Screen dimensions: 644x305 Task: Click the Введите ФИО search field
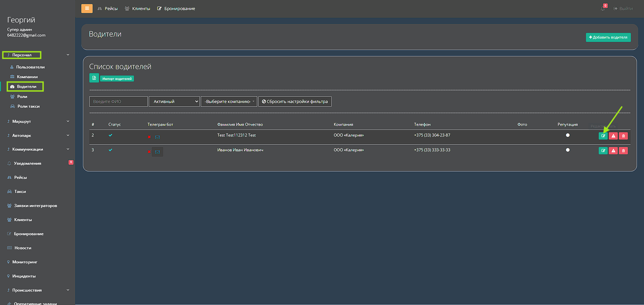click(118, 101)
